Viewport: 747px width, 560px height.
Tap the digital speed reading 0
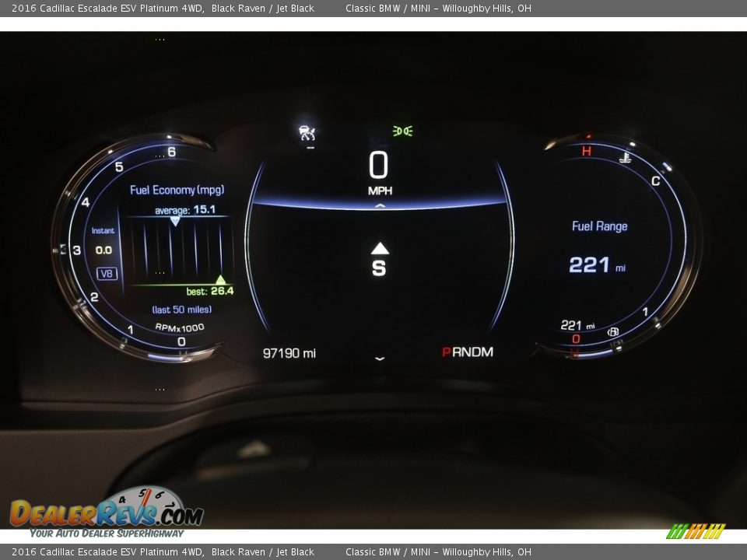click(379, 165)
